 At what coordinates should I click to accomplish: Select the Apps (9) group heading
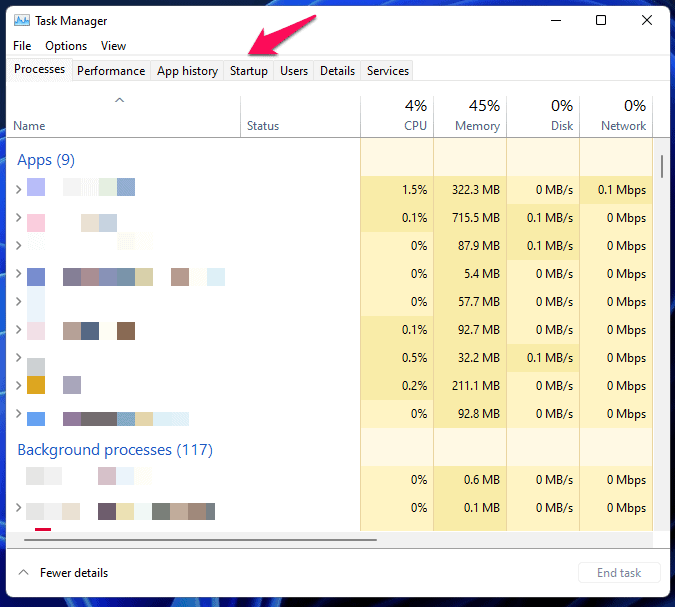[x=46, y=160]
